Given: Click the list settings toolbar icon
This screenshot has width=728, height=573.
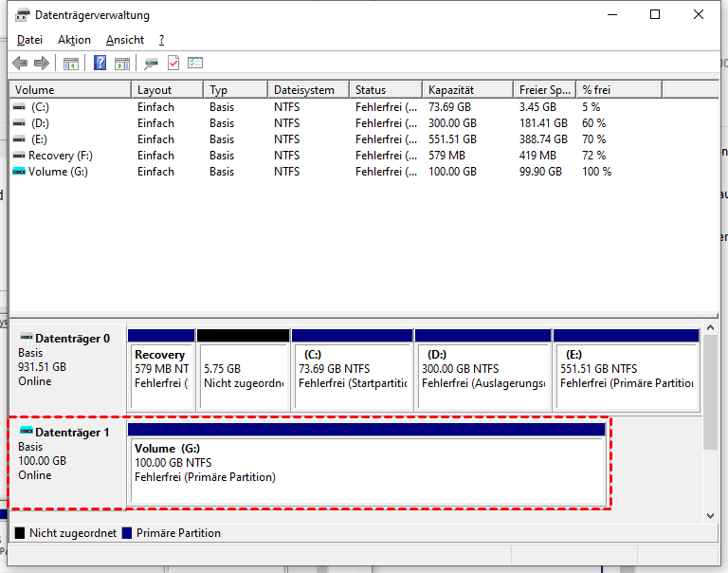Looking at the screenshot, I should [195, 63].
